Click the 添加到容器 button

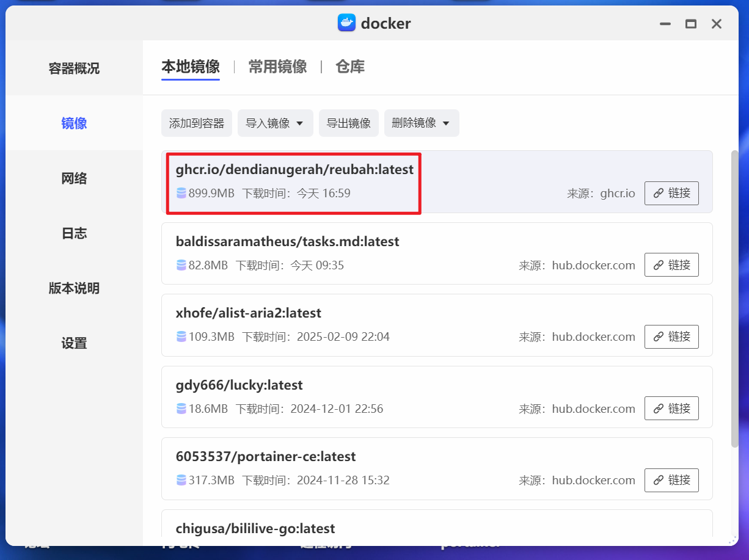pyautogui.click(x=197, y=123)
